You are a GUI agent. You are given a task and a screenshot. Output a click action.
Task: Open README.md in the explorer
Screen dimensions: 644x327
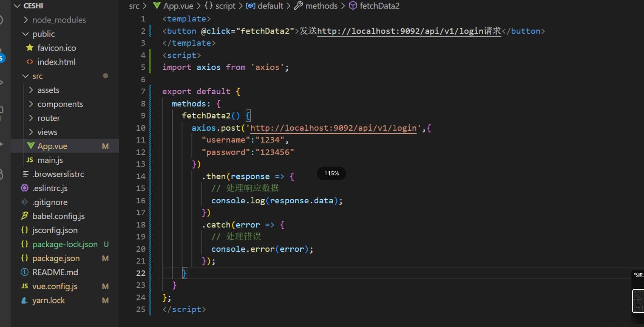55,272
